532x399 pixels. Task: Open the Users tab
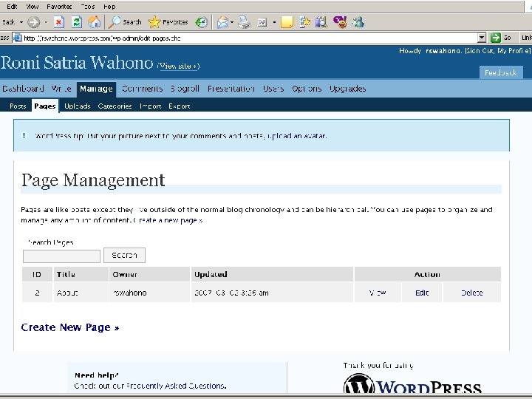click(x=273, y=89)
